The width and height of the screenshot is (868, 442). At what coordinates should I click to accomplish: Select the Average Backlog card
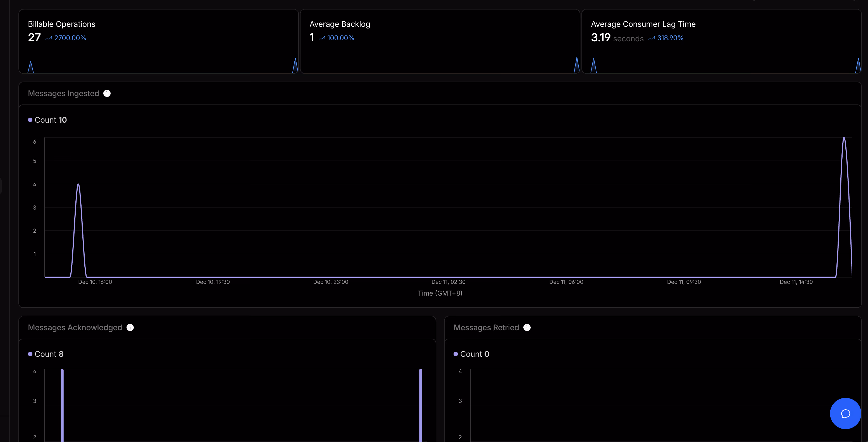tap(440, 41)
